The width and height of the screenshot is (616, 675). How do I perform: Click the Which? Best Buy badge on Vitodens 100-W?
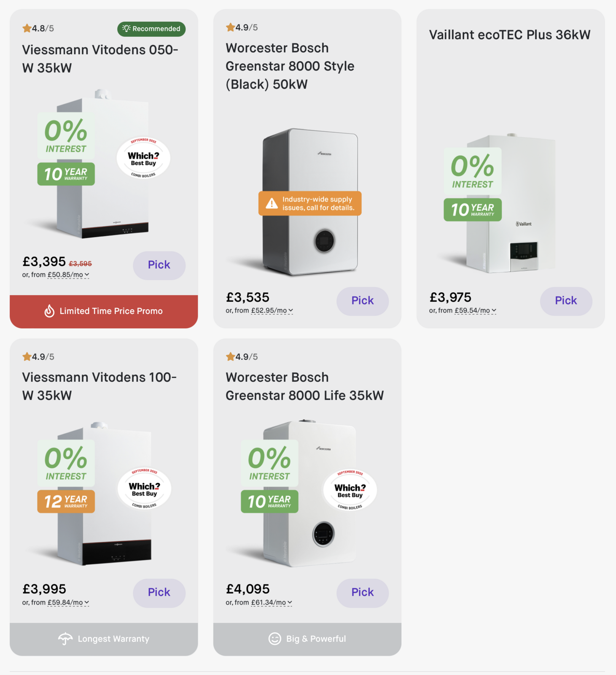click(144, 489)
